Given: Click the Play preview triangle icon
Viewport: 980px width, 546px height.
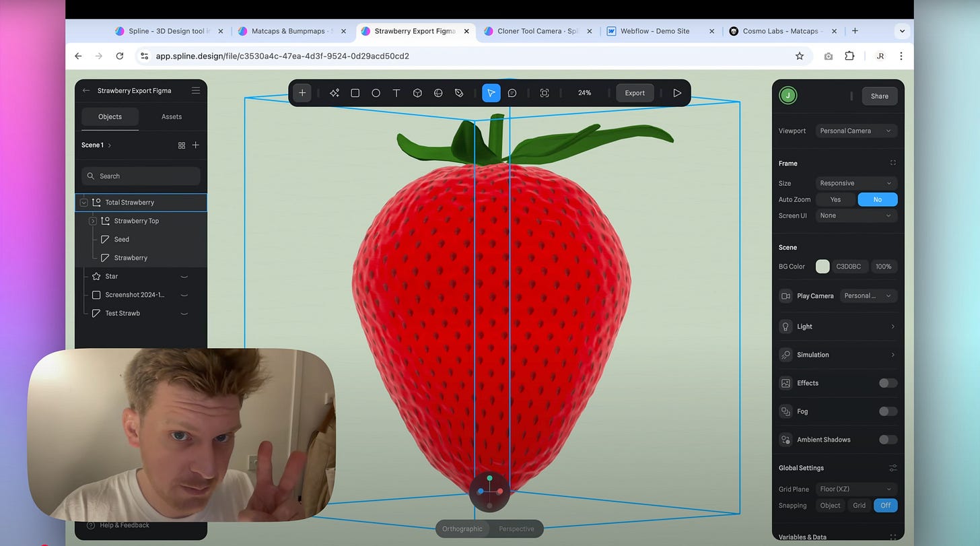Looking at the screenshot, I should [x=677, y=93].
